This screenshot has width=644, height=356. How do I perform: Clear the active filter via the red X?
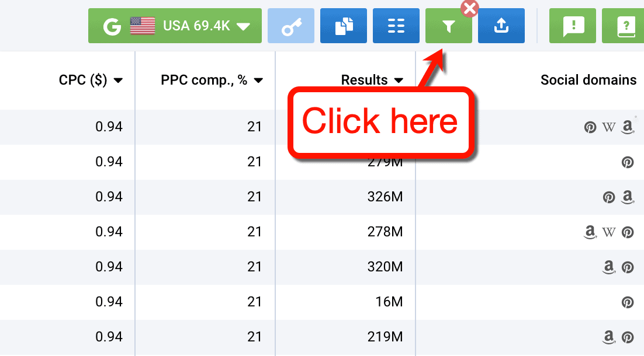tap(469, 9)
